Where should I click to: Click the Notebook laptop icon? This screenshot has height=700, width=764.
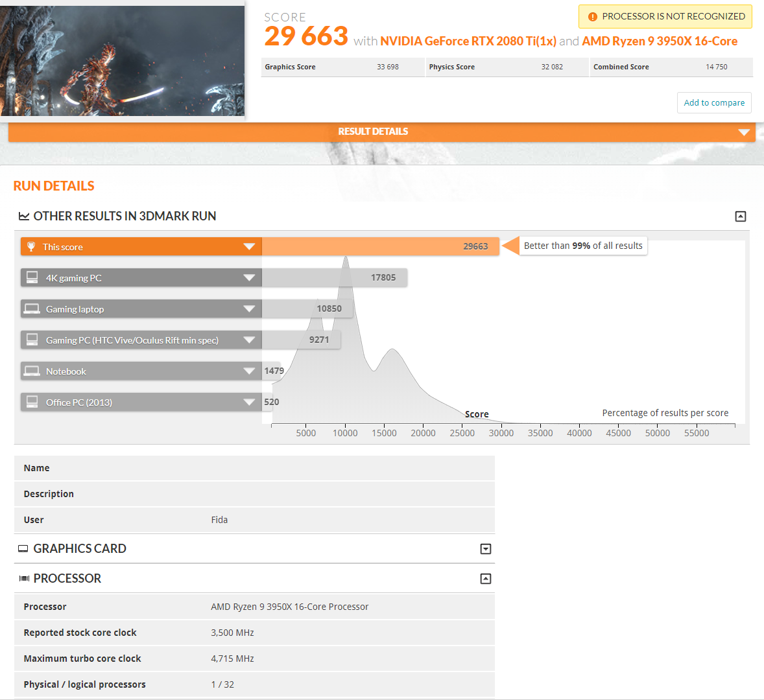(32, 371)
